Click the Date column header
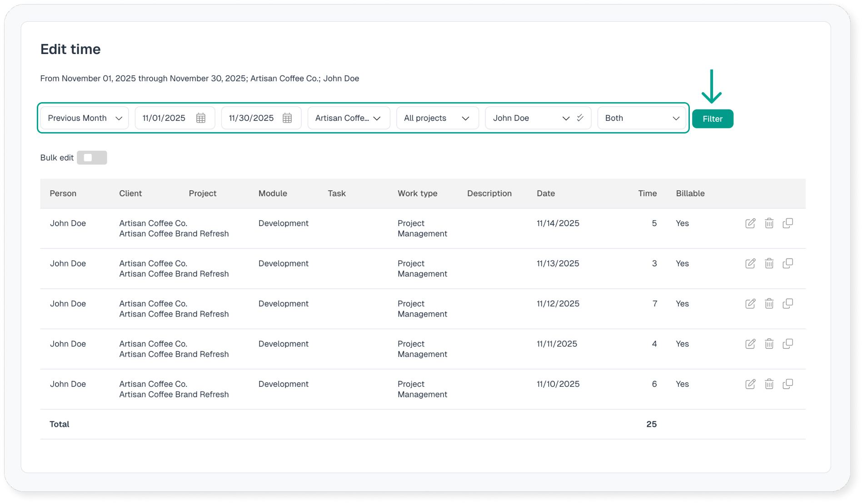The width and height of the screenshot is (863, 504). [546, 193]
